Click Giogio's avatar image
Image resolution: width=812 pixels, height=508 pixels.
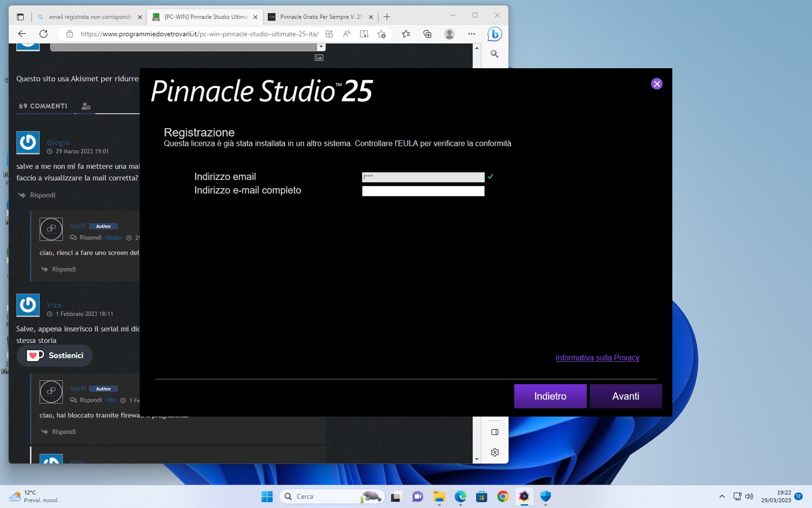(28, 143)
